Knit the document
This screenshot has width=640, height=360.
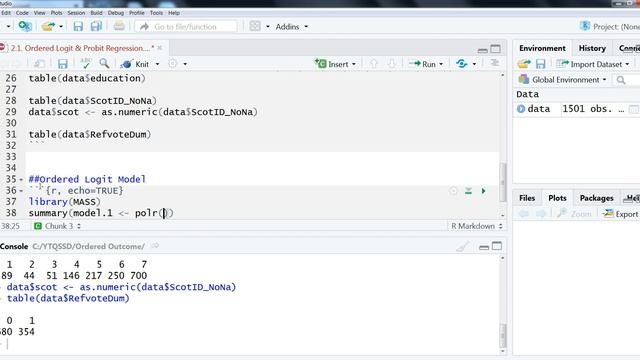tap(136, 64)
